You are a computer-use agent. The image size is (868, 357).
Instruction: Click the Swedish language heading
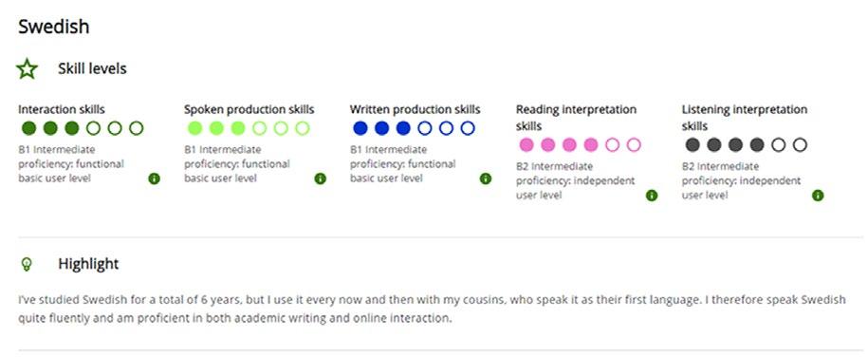point(54,27)
